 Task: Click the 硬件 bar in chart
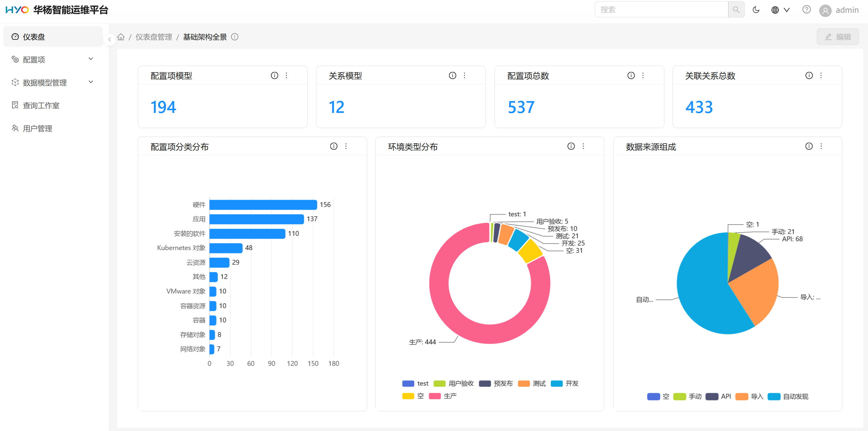263,205
